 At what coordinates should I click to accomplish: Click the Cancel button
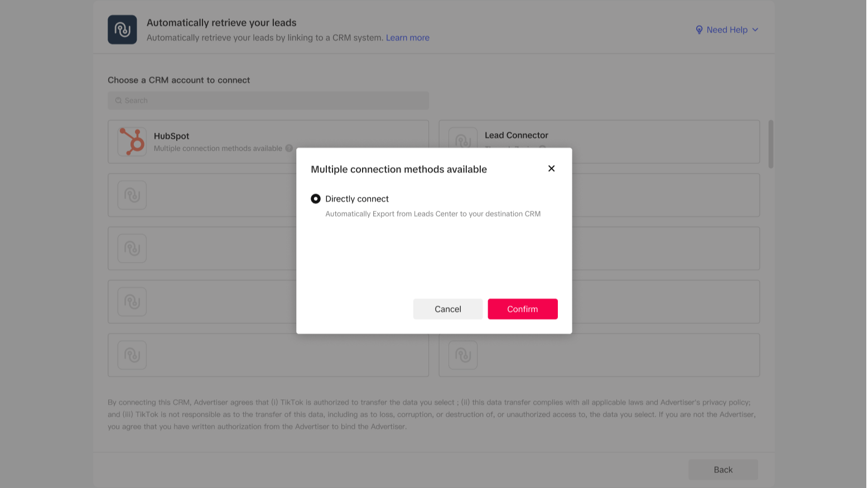[x=447, y=309]
